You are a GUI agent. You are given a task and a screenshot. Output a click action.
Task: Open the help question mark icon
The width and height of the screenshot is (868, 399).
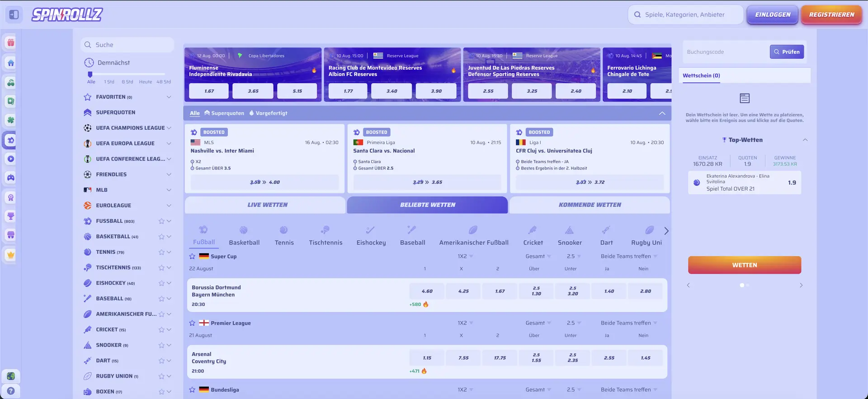(11, 391)
